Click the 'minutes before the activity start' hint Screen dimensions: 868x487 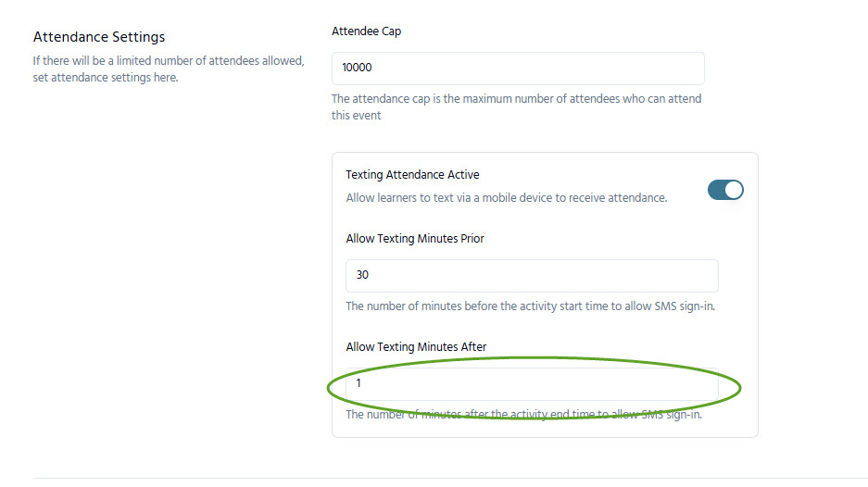click(530, 306)
